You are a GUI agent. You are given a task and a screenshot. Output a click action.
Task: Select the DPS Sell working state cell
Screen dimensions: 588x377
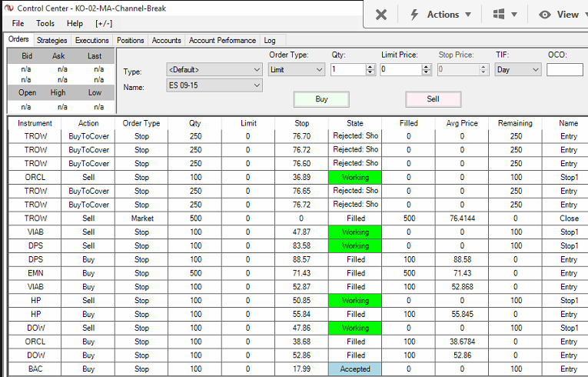click(x=355, y=246)
